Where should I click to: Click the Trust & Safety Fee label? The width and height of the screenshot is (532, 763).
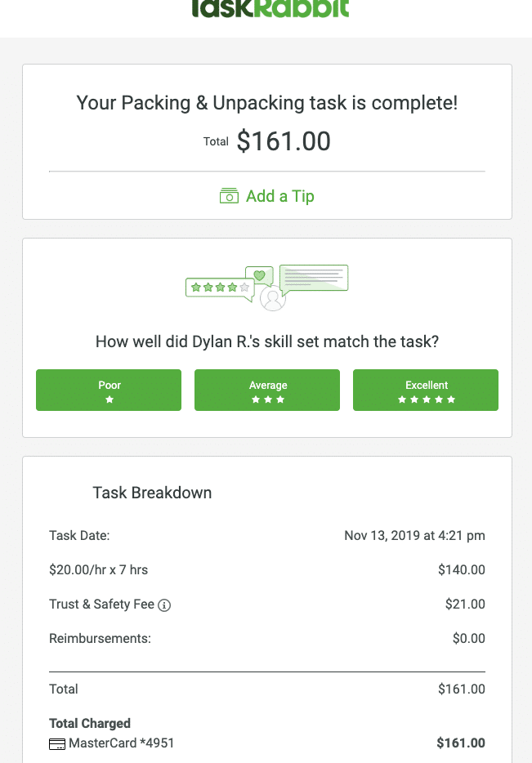pos(101,605)
